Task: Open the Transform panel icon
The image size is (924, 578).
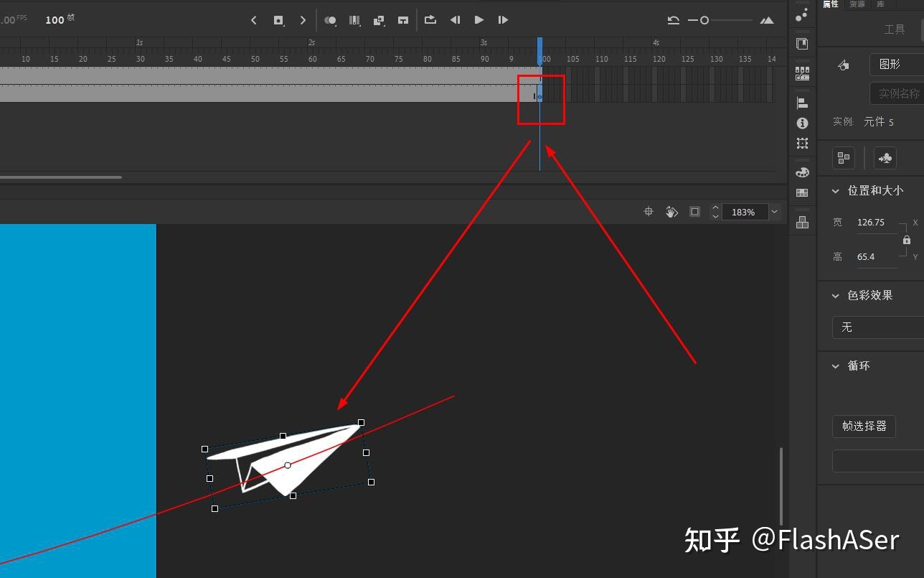Action: (x=802, y=144)
